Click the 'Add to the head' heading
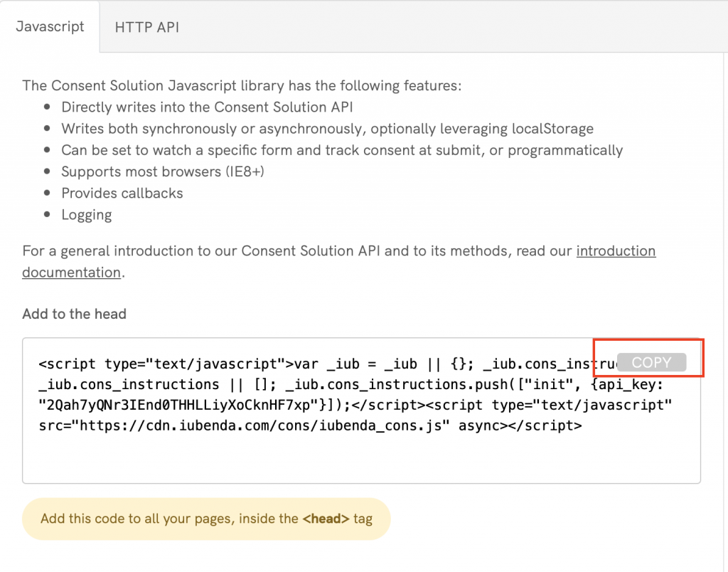 [x=74, y=314]
